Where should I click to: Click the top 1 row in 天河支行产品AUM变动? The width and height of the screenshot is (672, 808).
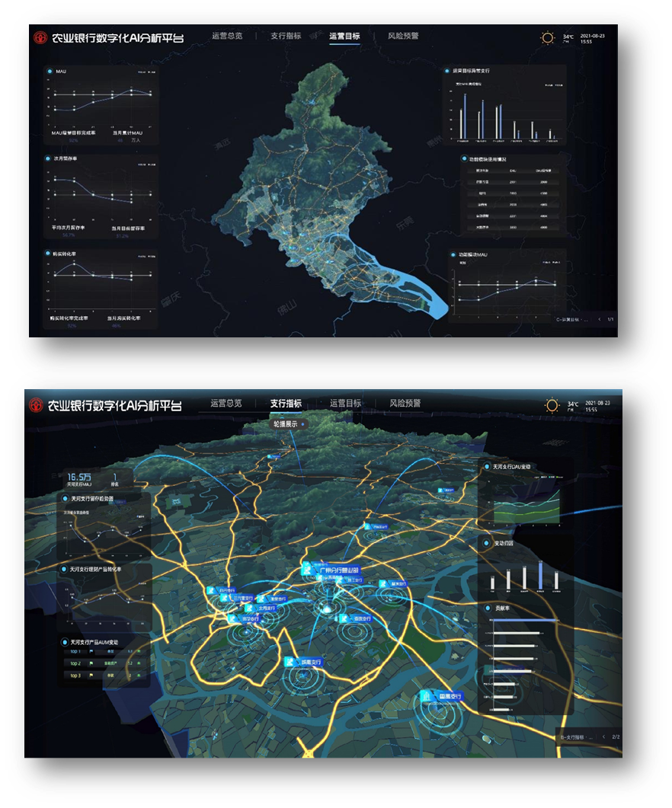tap(104, 652)
